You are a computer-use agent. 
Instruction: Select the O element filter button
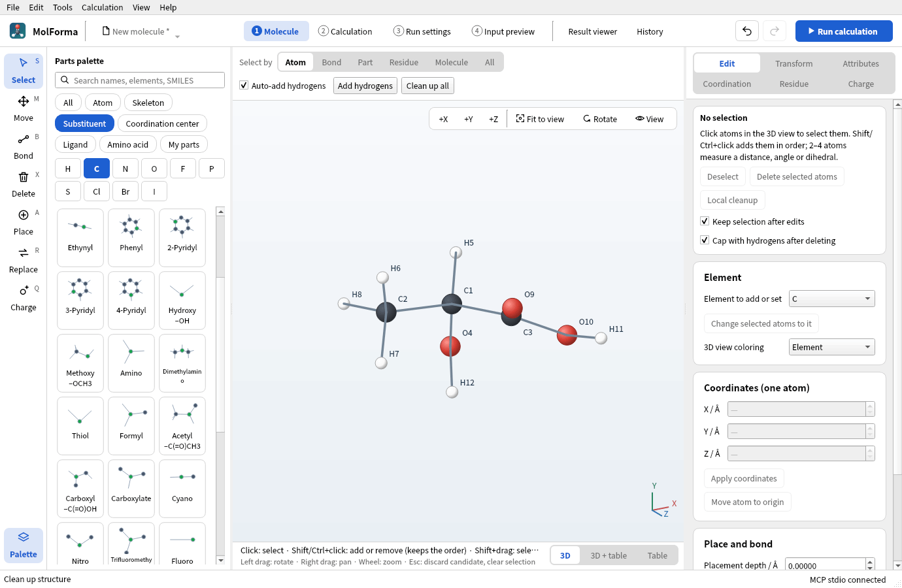point(154,169)
